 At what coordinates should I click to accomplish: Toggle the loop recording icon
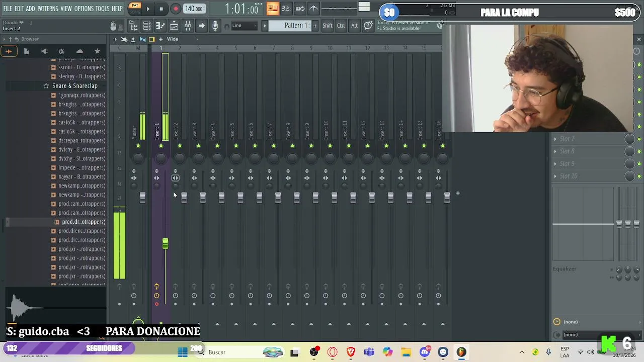point(300,8)
